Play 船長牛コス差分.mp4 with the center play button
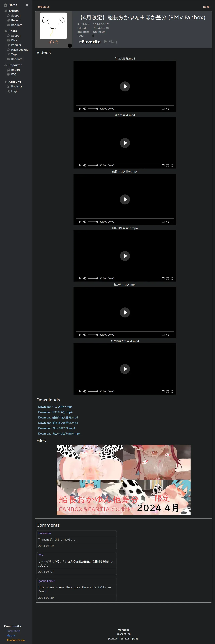215x644 pixels. (x=125, y=199)
